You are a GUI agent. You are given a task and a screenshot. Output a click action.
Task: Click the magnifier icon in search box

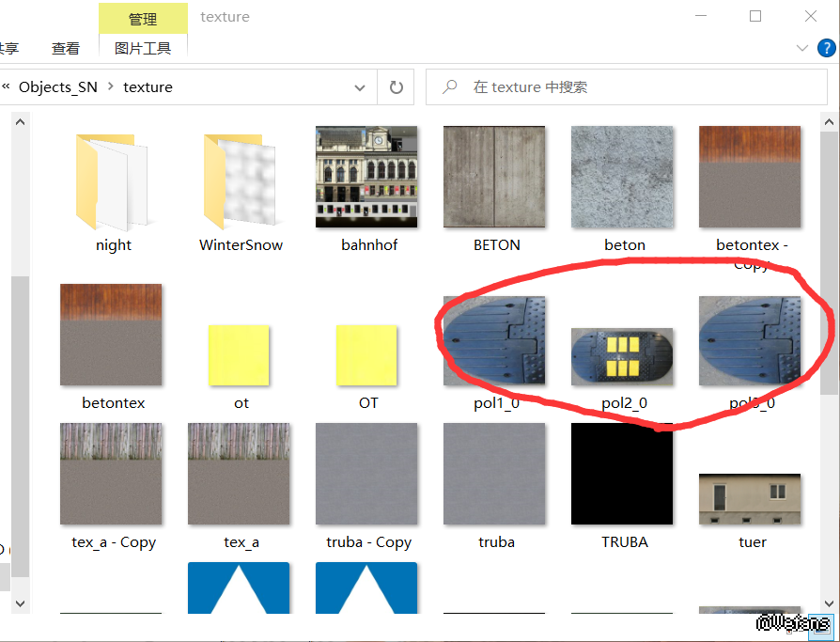450,87
